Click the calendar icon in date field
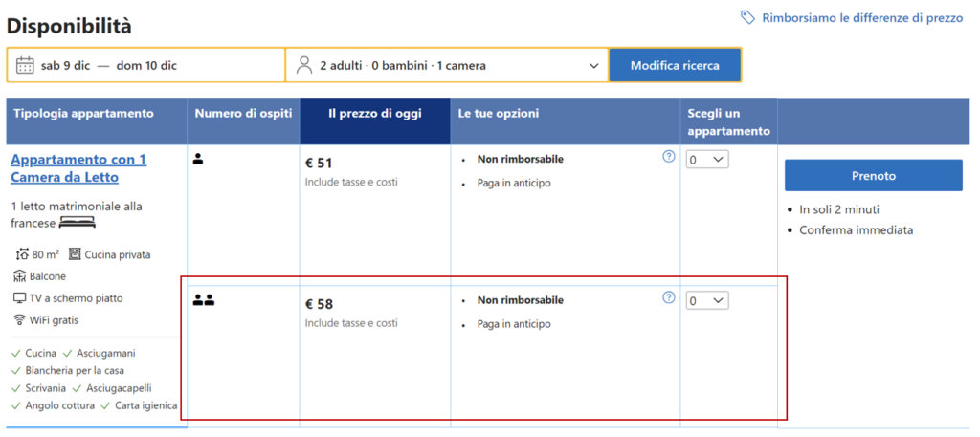980x437 pixels. (x=26, y=66)
